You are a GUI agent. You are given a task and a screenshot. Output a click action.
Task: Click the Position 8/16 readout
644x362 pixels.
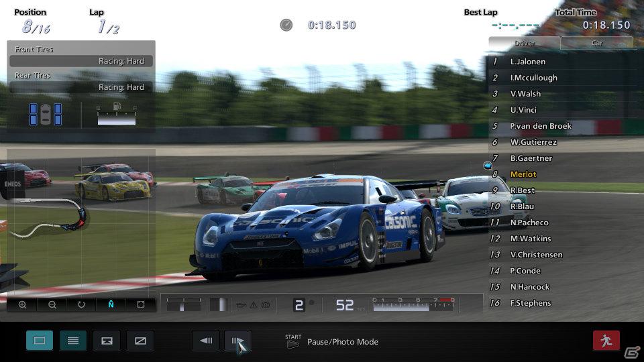pos(36,27)
